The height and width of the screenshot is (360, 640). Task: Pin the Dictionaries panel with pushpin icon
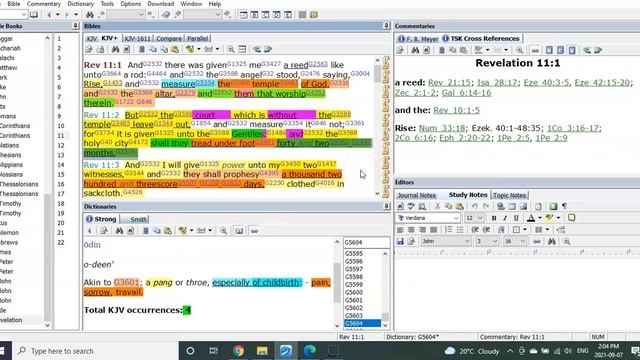[x=386, y=206]
